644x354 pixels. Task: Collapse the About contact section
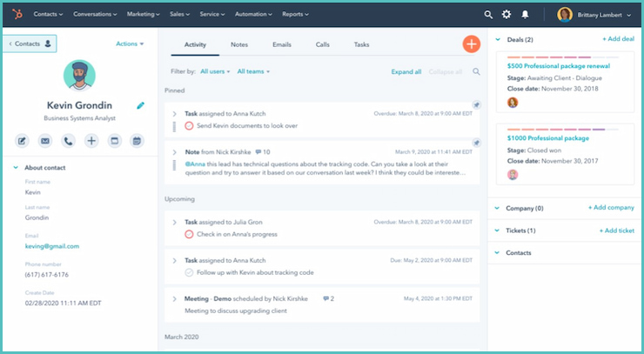click(16, 168)
